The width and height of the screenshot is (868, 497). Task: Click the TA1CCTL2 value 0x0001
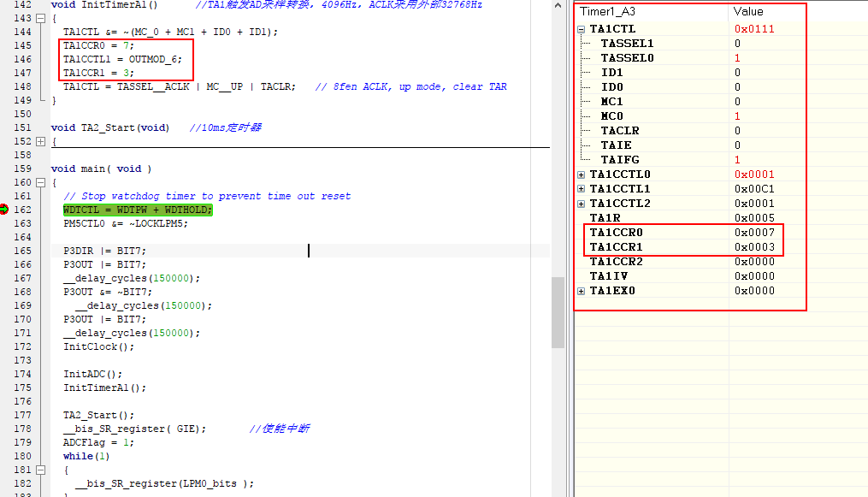point(754,203)
